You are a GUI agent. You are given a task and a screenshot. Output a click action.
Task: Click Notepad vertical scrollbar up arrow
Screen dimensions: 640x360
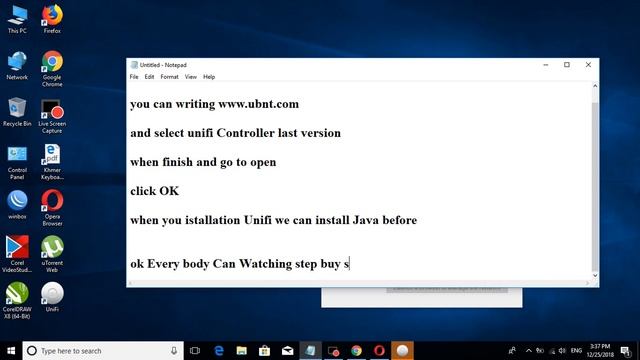coord(595,86)
